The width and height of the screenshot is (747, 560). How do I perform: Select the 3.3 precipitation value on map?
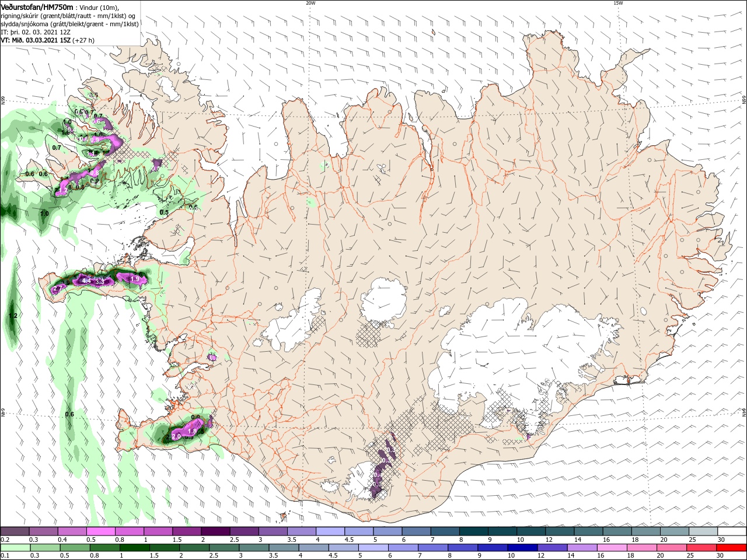(100, 282)
